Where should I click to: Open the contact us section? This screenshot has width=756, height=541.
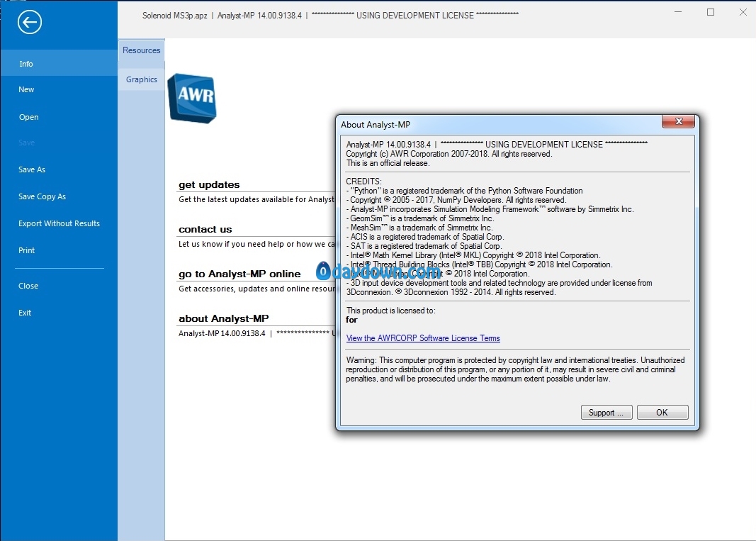205,229
